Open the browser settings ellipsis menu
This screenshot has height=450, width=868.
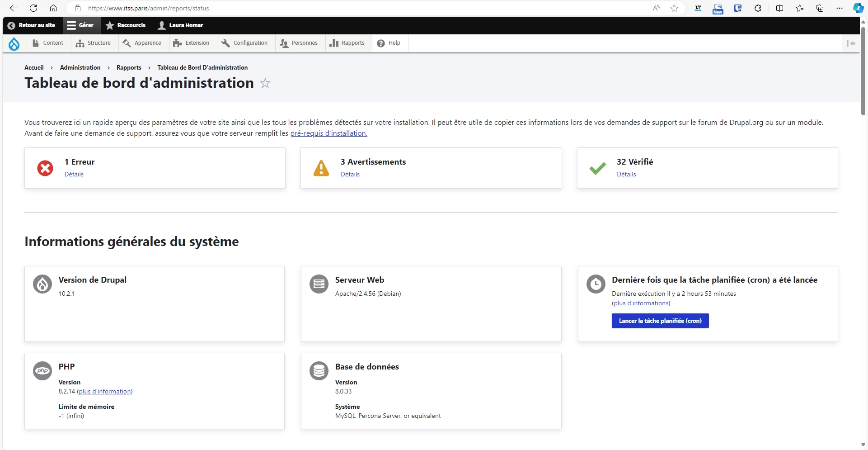click(840, 8)
